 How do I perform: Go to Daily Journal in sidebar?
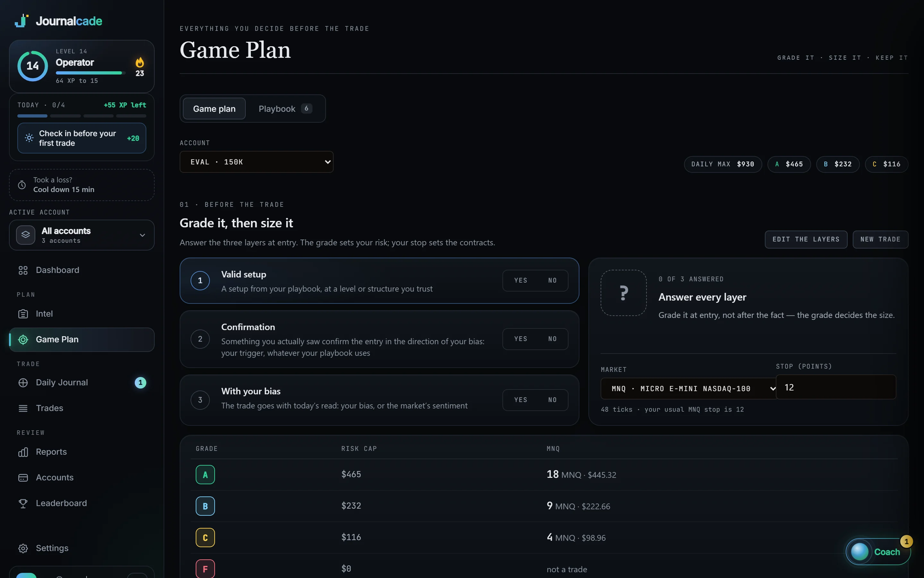tap(82, 383)
